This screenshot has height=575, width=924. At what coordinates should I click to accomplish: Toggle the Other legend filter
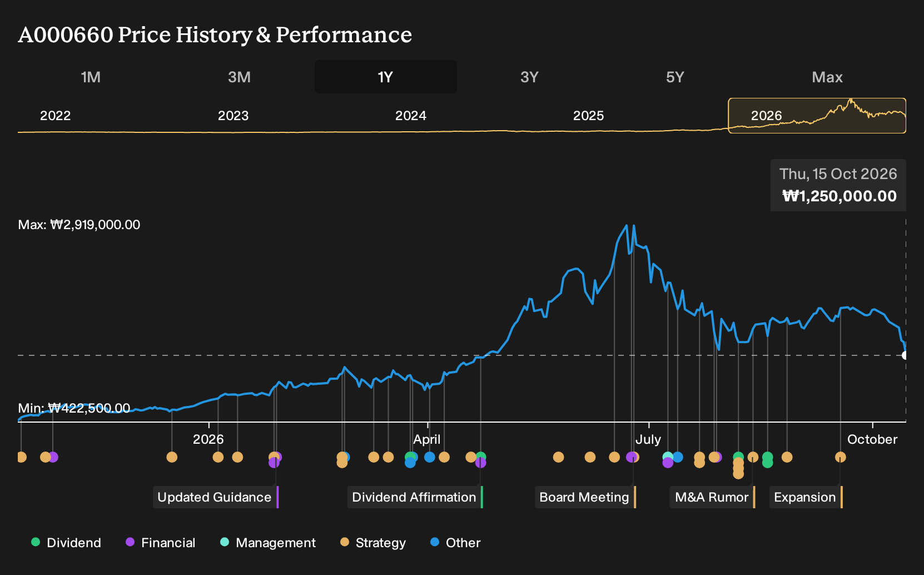pyautogui.click(x=455, y=543)
